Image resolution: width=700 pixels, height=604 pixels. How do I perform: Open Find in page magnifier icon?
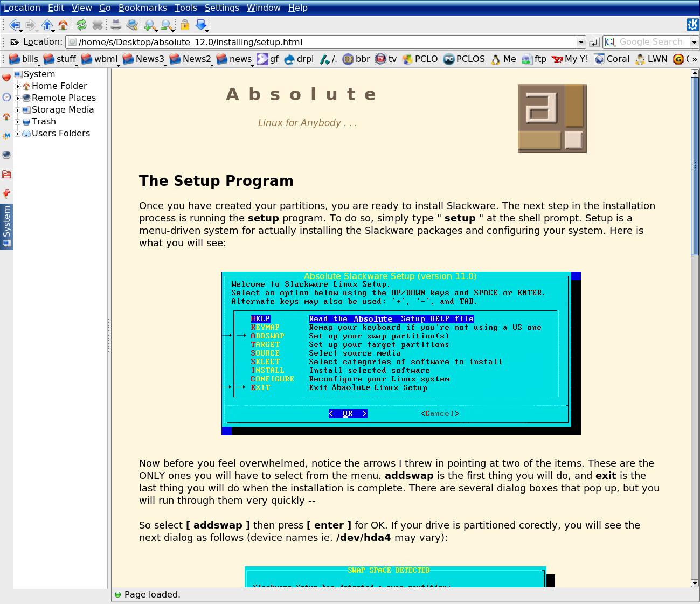tap(132, 25)
